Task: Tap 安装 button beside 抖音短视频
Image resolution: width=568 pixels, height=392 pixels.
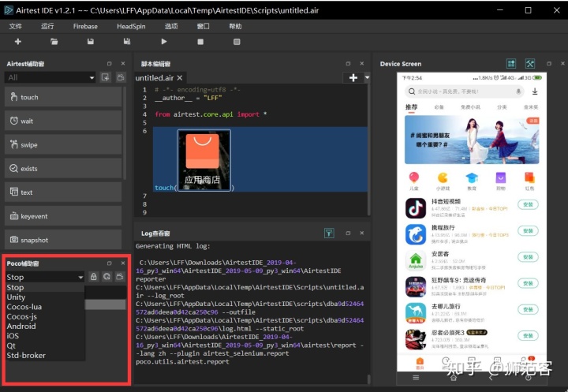Action: pyautogui.click(x=528, y=205)
